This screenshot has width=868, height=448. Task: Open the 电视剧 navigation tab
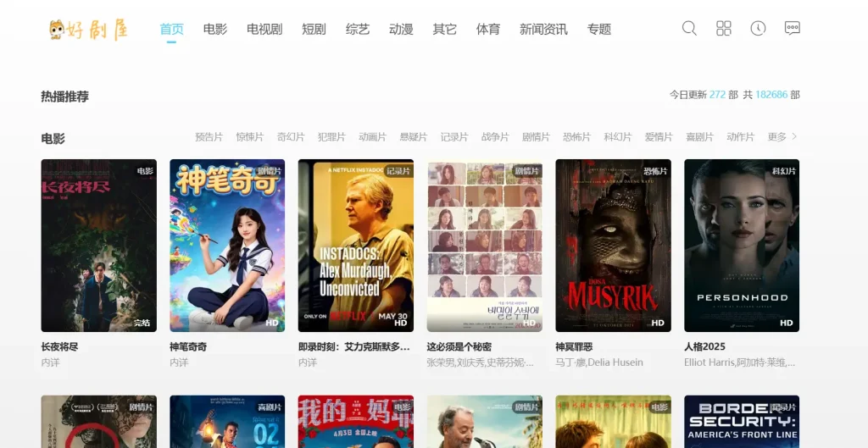coord(264,30)
